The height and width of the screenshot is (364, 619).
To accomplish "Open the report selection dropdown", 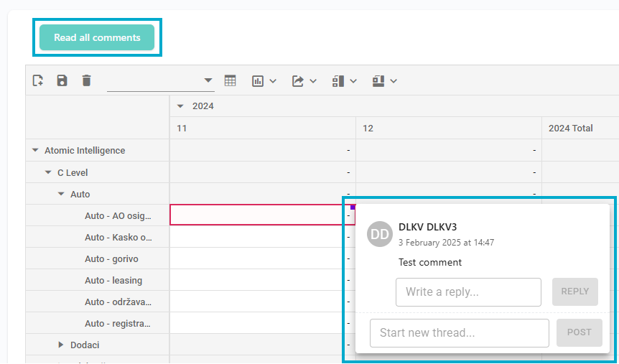I will 161,81.
